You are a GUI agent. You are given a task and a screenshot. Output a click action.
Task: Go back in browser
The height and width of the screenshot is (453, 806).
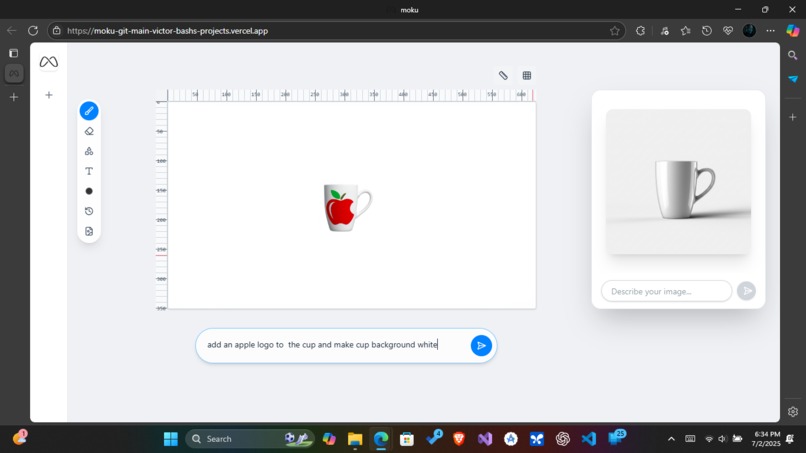pos(11,31)
